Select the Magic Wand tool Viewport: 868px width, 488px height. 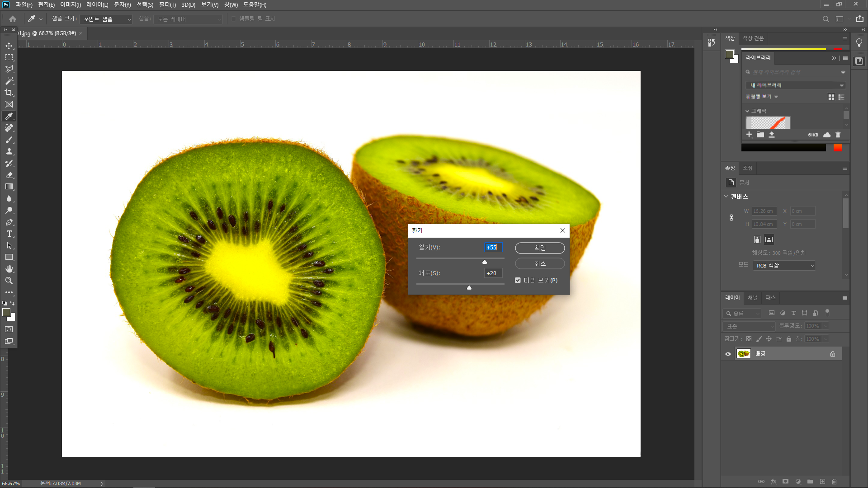point(9,81)
